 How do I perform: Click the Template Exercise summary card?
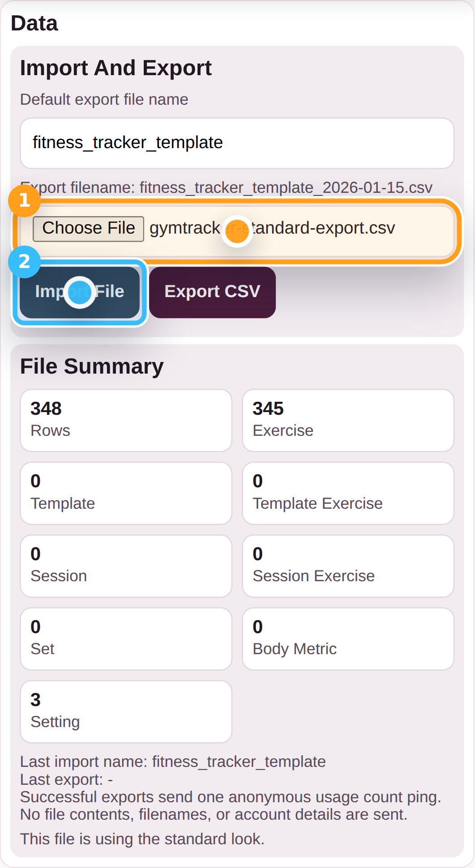(x=348, y=493)
